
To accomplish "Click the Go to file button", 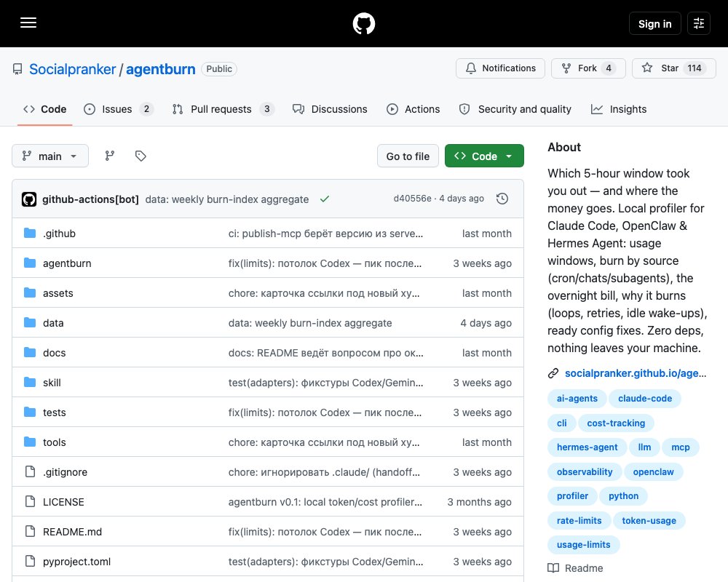I will 408,156.
